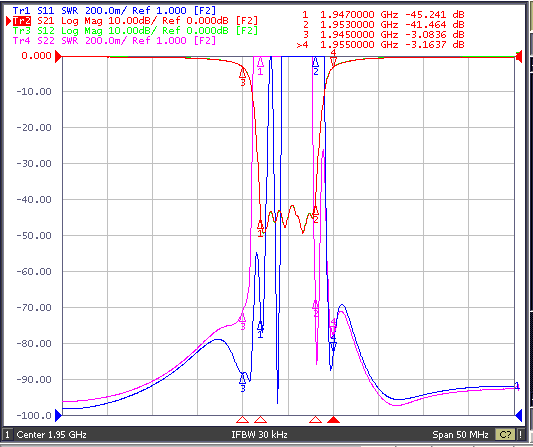
Task: Click the marker 1 readout at 1.9470000 GHz
Action: point(383,15)
